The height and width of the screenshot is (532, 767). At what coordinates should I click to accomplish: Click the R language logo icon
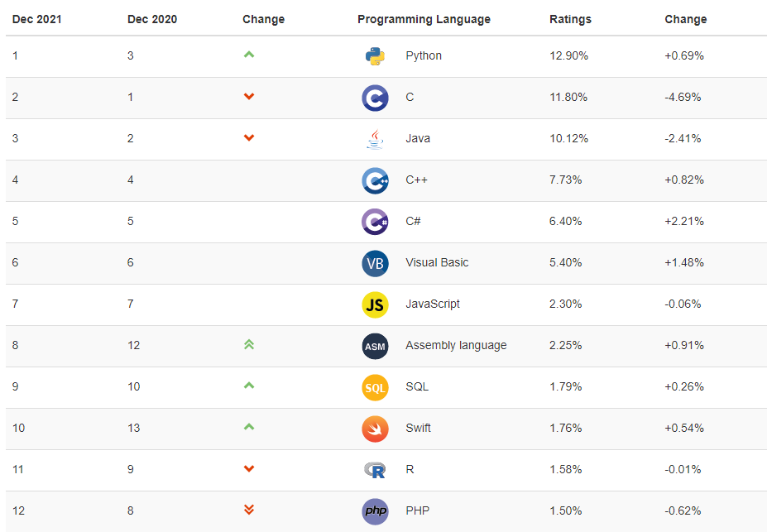pyautogui.click(x=375, y=470)
